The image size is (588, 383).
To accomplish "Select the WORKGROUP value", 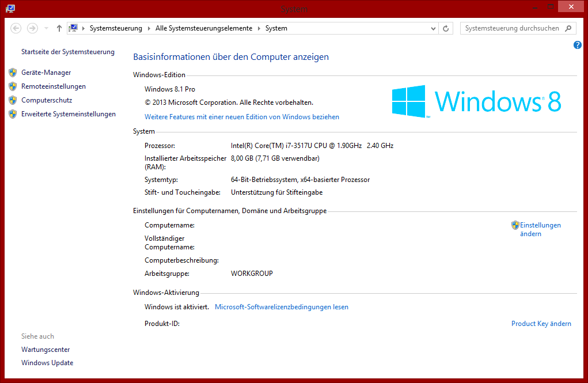I will coord(252,274).
